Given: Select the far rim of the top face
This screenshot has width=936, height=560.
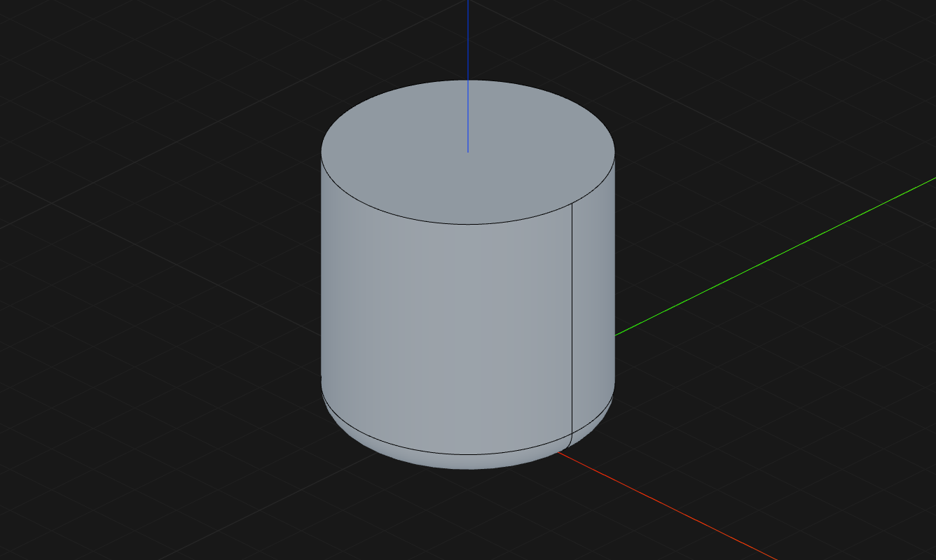Looking at the screenshot, I should coord(468,80).
